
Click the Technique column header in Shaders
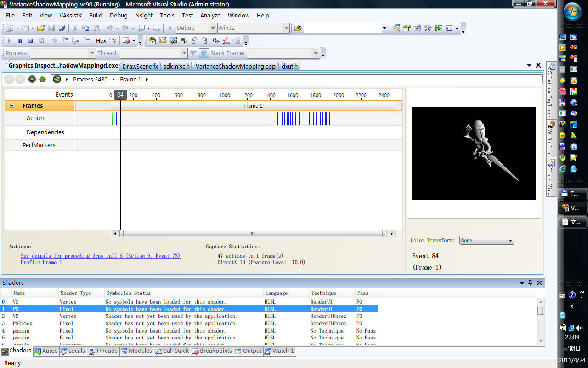pyautogui.click(x=332, y=293)
